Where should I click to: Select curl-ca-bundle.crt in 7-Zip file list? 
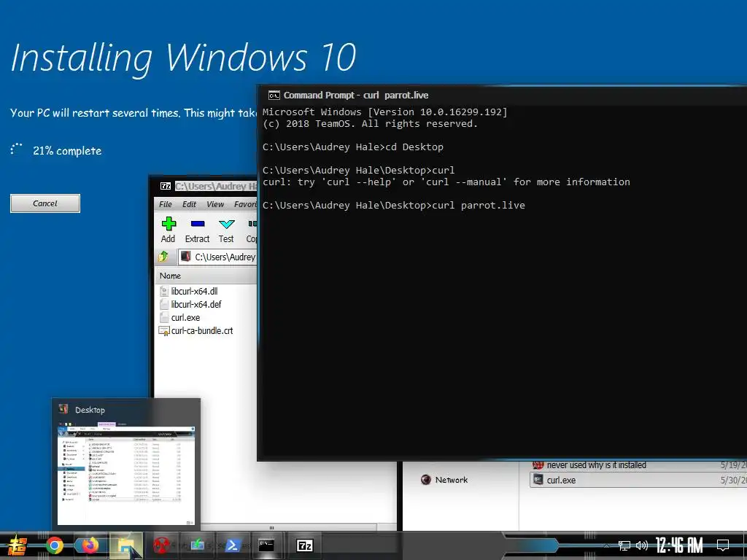201,330
